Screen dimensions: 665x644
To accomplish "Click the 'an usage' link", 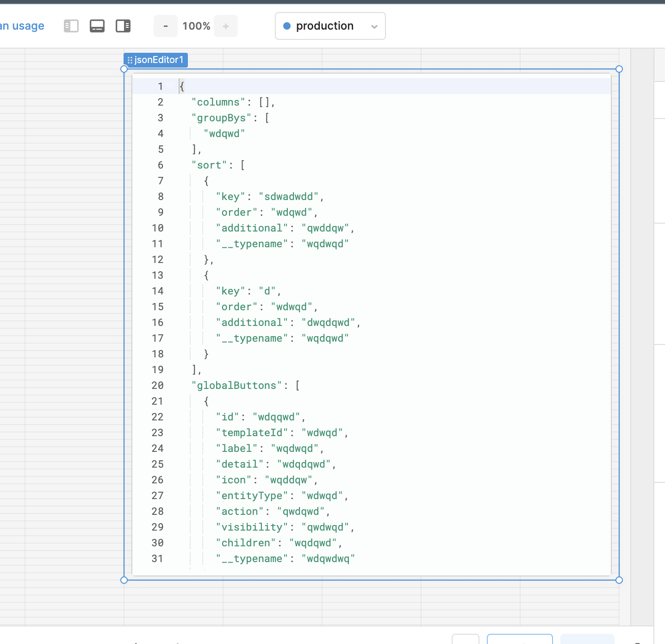I will point(21,26).
